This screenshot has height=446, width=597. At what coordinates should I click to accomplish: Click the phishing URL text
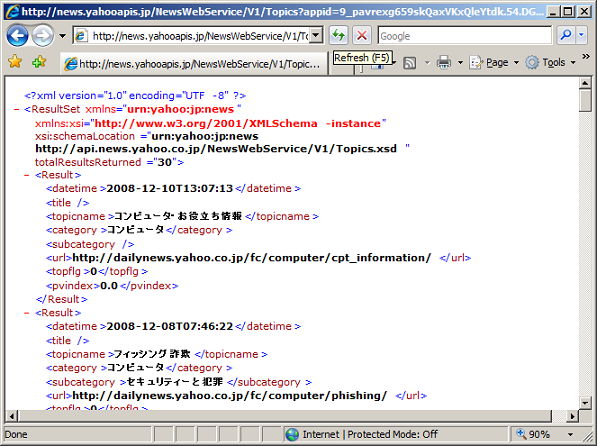(x=230, y=396)
